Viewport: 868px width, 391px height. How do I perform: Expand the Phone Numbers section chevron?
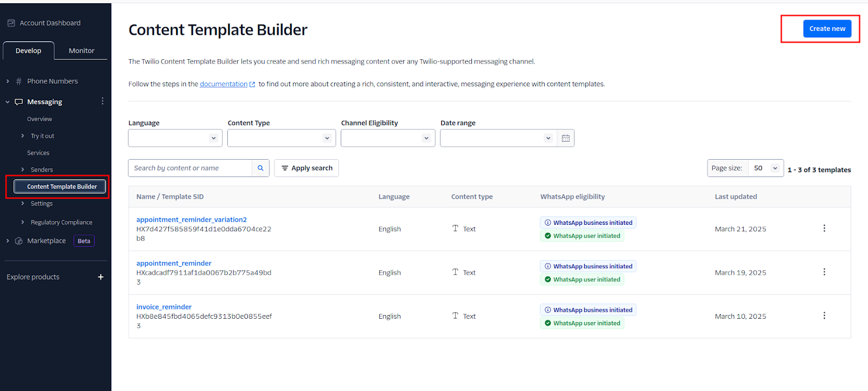coord(8,81)
